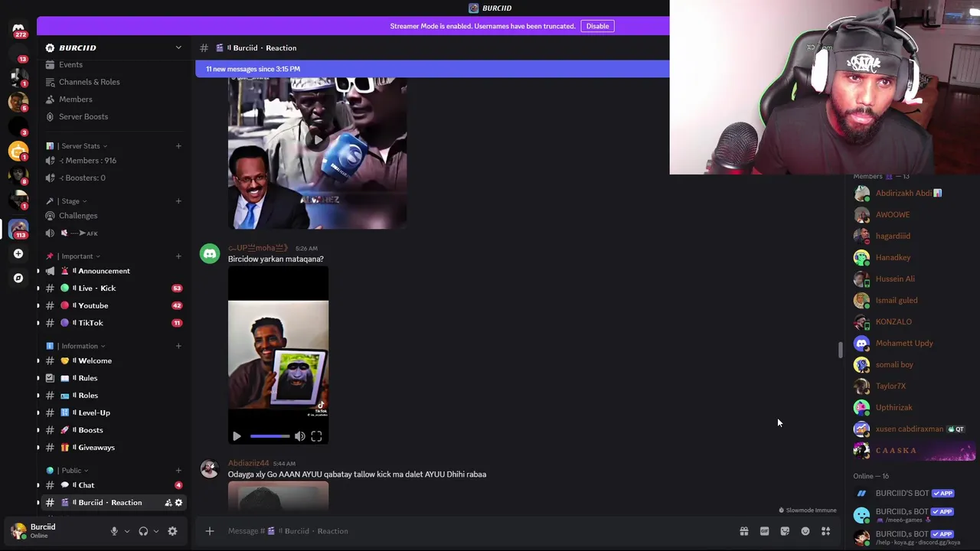Screen dimensions: 980x551
Task: Open sticker picker icon
Action: pyautogui.click(x=785, y=531)
